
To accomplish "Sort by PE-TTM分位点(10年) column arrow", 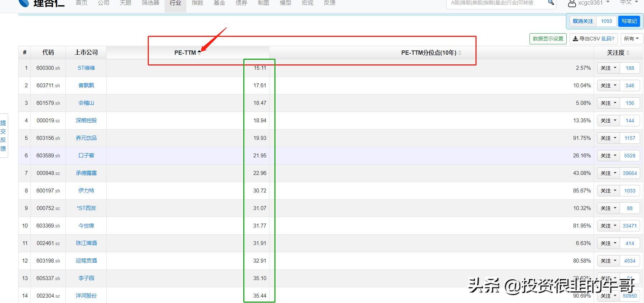I will (x=460, y=53).
